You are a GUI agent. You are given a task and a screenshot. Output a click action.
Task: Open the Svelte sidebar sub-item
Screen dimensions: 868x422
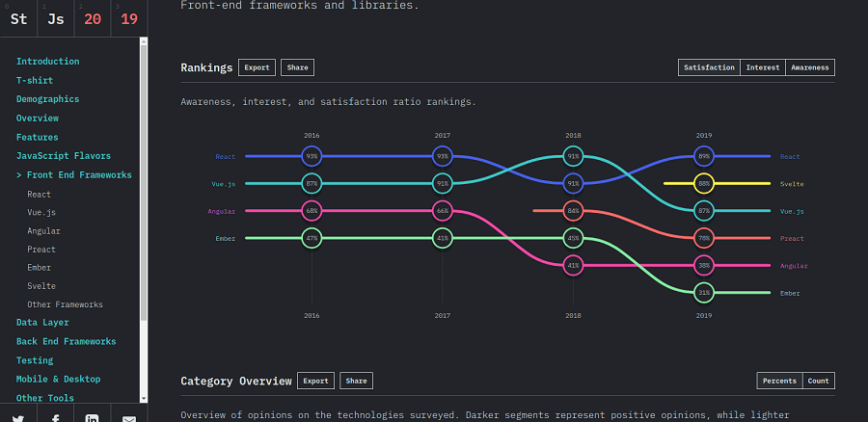[41, 286]
